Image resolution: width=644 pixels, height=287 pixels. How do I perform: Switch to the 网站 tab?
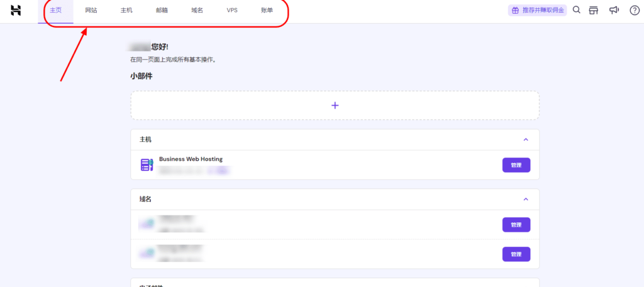point(91,11)
